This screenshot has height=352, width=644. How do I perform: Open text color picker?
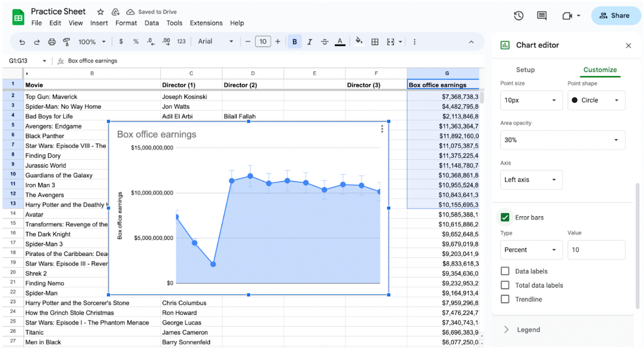click(x=340, y=42)
